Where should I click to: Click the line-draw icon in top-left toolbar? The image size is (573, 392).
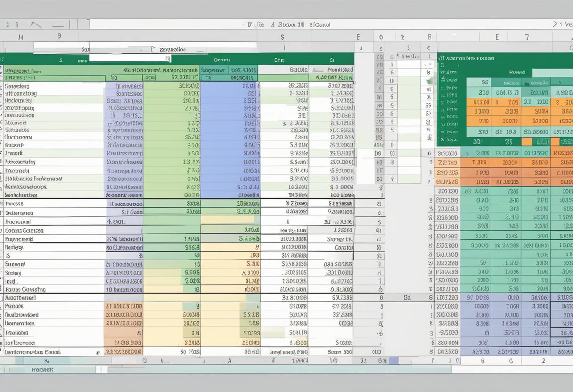tap(35, 24)
